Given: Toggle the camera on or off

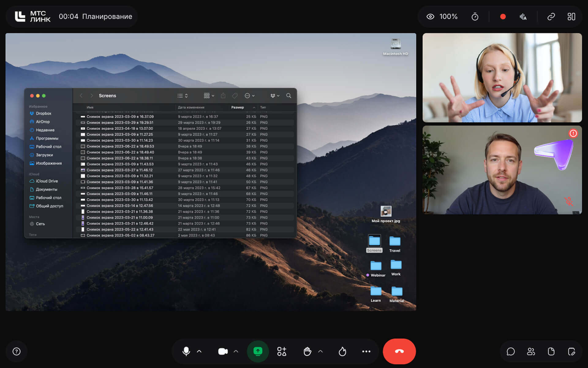Looking at the screenshot, I should 223,351.
